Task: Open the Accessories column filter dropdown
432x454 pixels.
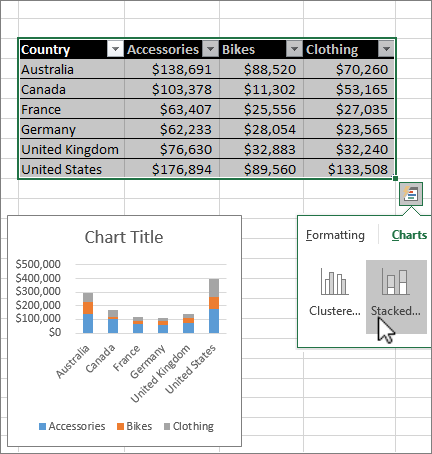Action: click(x=210, y=49)
